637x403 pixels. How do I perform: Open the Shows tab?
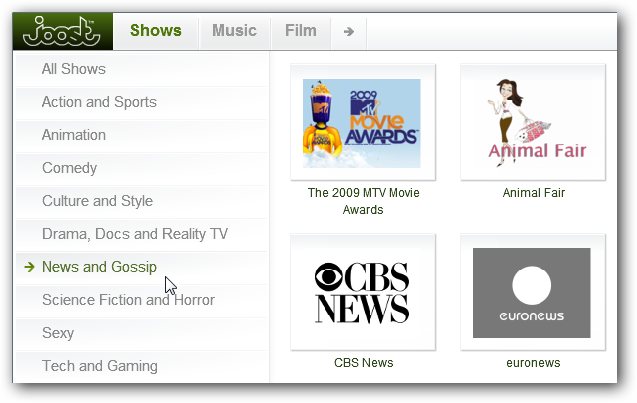(x=156, y=31)
